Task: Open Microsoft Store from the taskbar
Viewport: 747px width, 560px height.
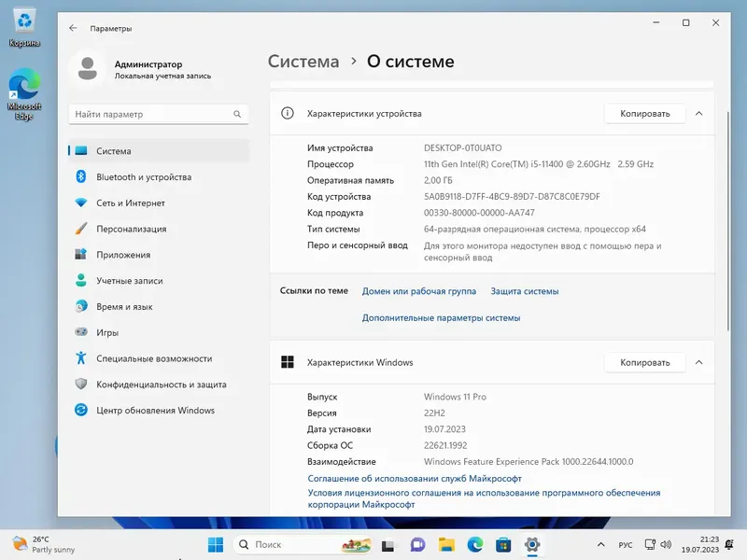Action: point(504,544)
